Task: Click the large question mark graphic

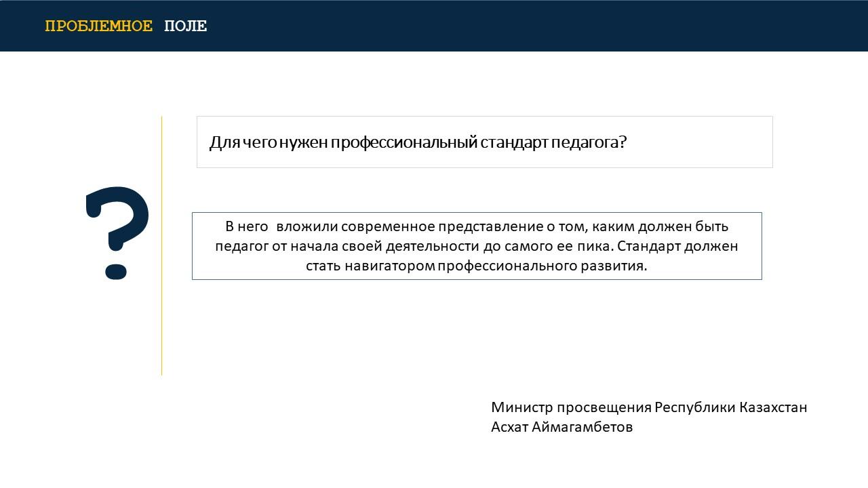Action: (x=117, y=233)
